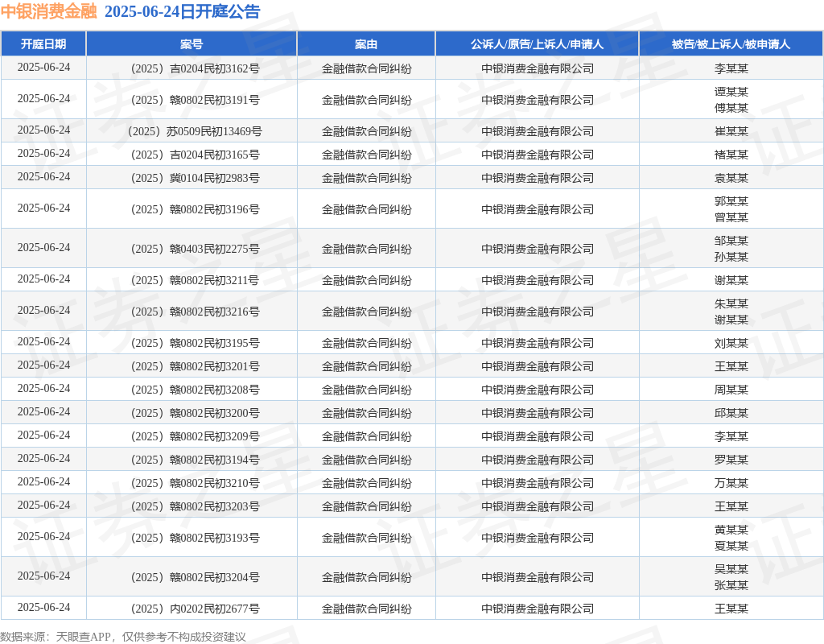The image size is (824, 644).
Task: Click defendant 崔某某 cell
Action: coord(731,131)
